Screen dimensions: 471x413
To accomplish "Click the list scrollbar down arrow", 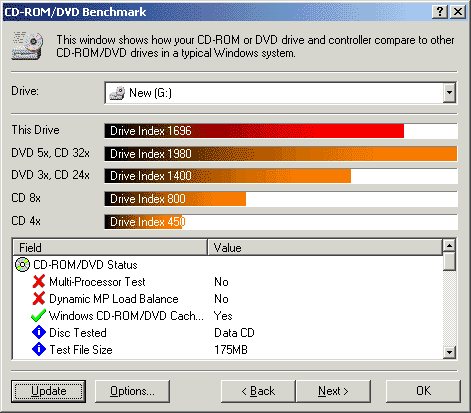I will click(x=449, y=352).
